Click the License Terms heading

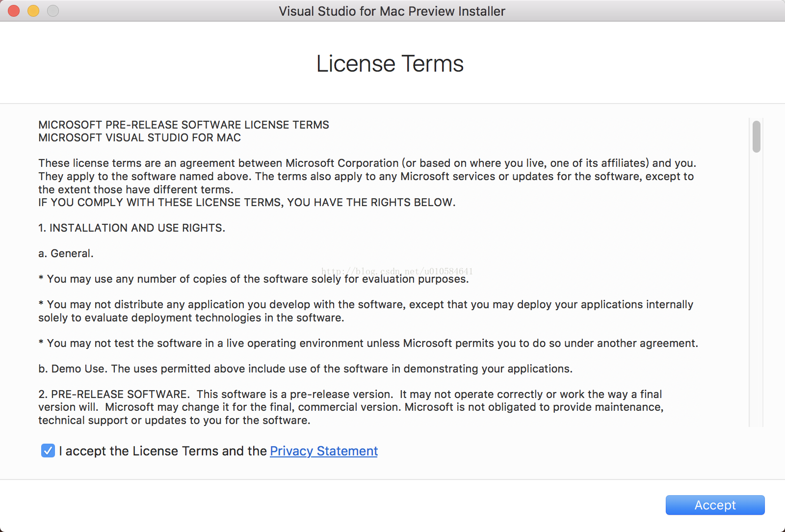[390, 64]
